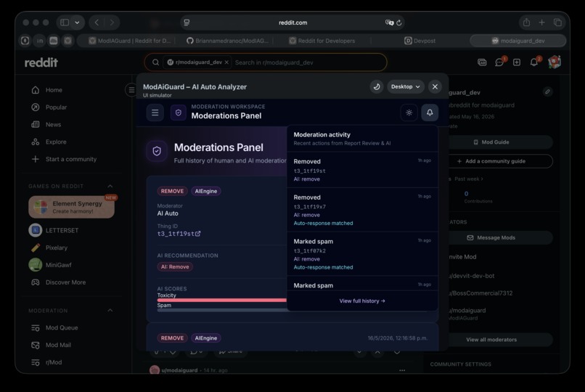The image size is (585, 392).
Task: Open the Reddit ads icon in top bar
Action: (482, 62)
